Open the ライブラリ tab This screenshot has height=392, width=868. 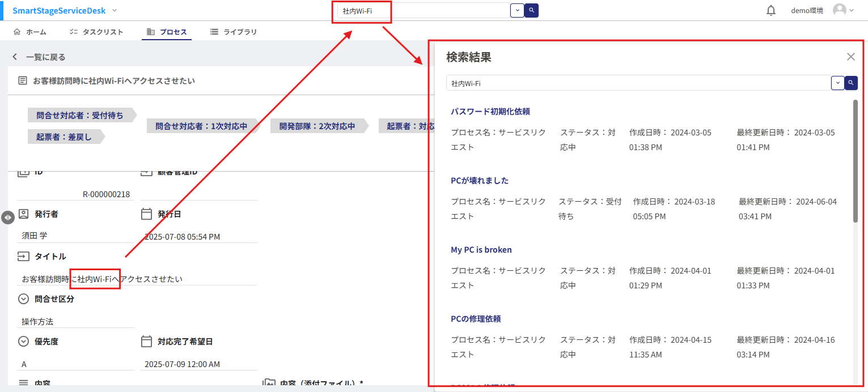pos(234,32)
